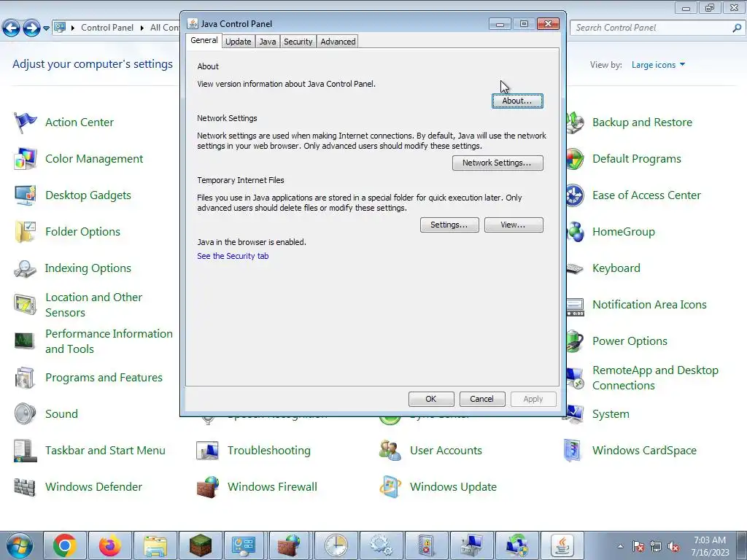The width and height of the screenshot is (747, 560).
Task: Open recent pages dropdown next to Forward button
Action: (x=46, y=28)
